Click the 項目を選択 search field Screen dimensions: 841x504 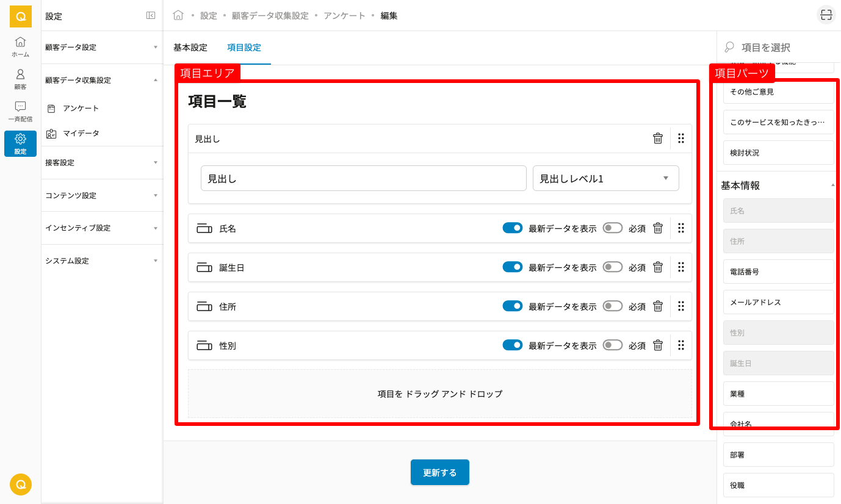tap(784, 48)
